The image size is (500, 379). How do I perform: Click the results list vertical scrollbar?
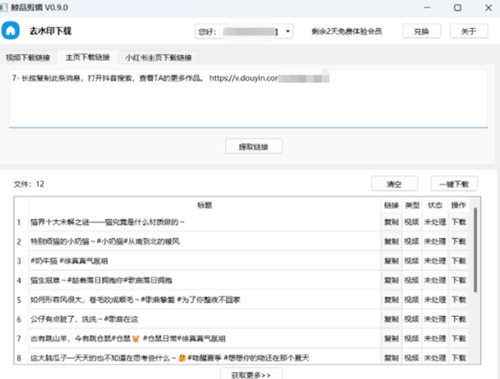pos(476,250)
